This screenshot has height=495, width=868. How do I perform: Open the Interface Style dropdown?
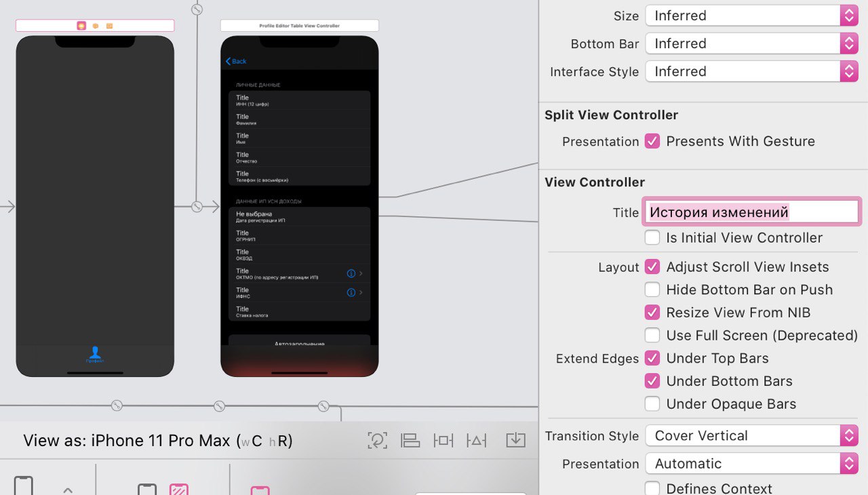[752, 71]
